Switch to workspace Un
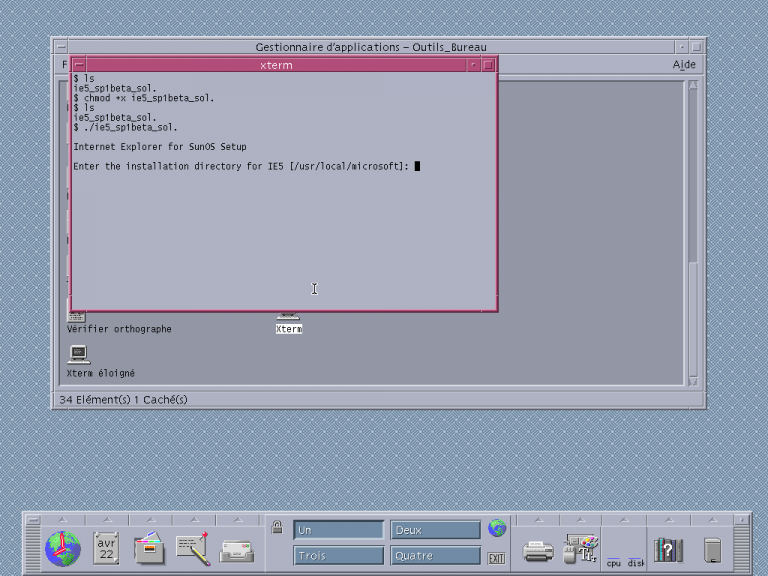 pyautogui.click(x=338, y=530)
